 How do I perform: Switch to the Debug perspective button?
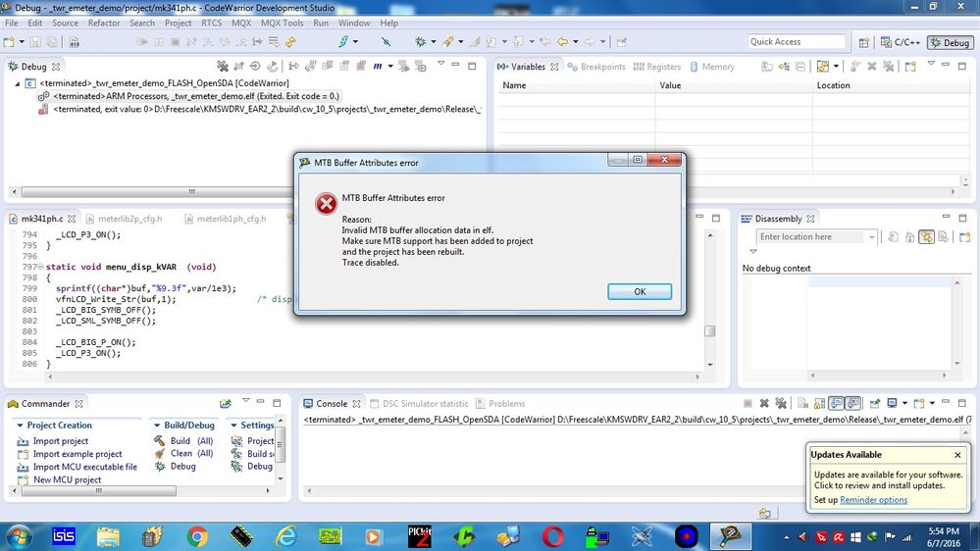tap(950, 42)
